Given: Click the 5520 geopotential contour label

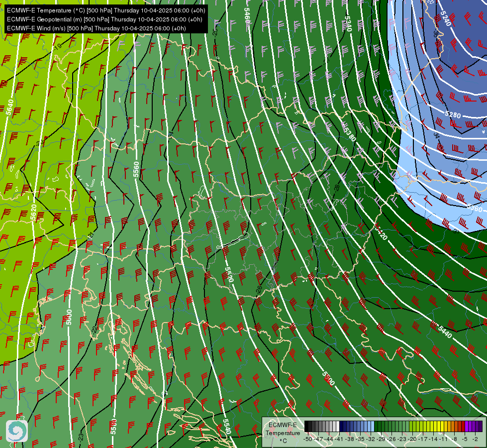Looking at the screenshot, I should 229,274.
